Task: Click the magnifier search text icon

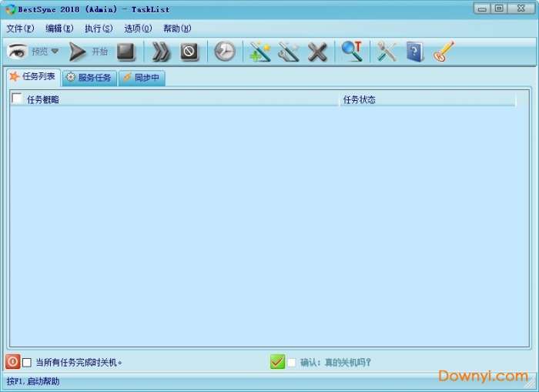Action: click(x=352, y=52)
